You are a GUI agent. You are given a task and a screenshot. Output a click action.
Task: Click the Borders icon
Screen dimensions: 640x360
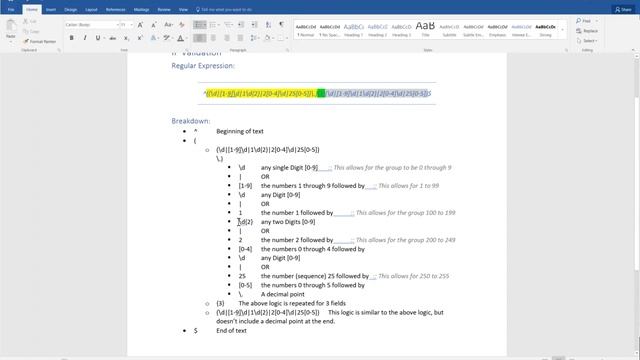[281, 38]
